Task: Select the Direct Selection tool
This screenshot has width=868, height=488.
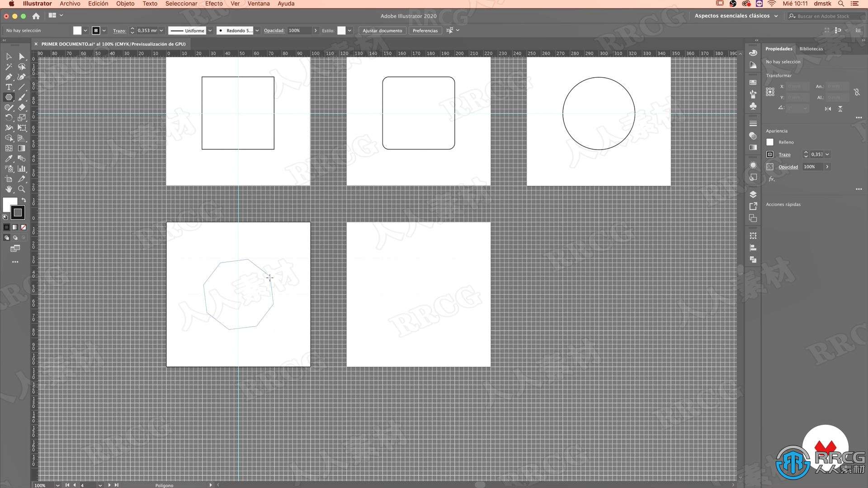Action: 22,56
